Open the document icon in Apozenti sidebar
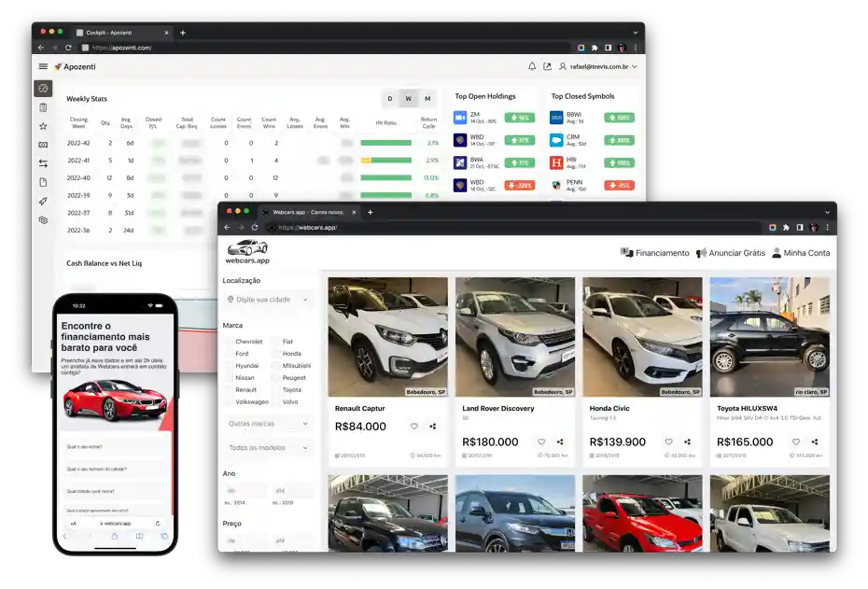868x589 pixels. (x=43, y=182)
